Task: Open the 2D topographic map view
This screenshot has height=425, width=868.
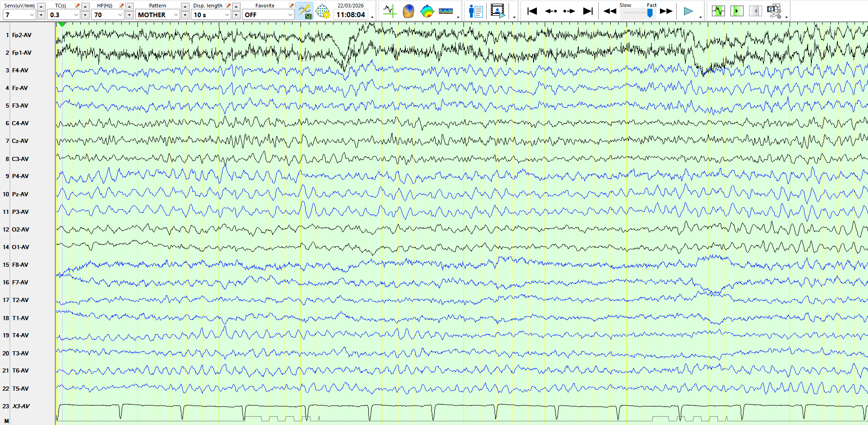Action: [427, 11]
